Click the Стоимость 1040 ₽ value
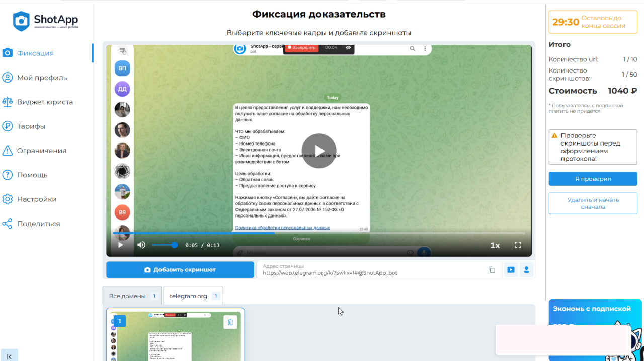The width and height of the screenshot is (644, 361). pos(622,91)
